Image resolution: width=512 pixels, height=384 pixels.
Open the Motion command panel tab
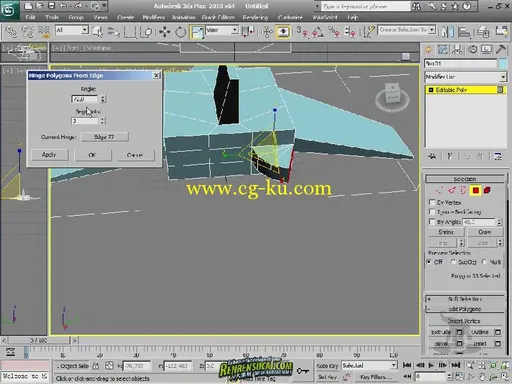[473, 50]
